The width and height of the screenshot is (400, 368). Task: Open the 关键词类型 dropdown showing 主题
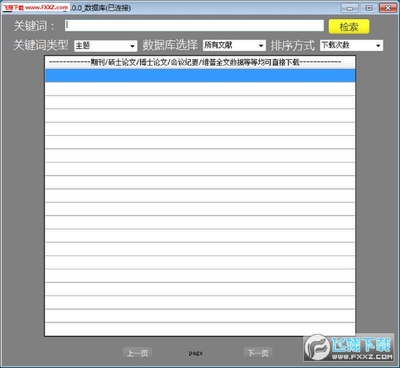pyautogui.click(x=105, y=46)
